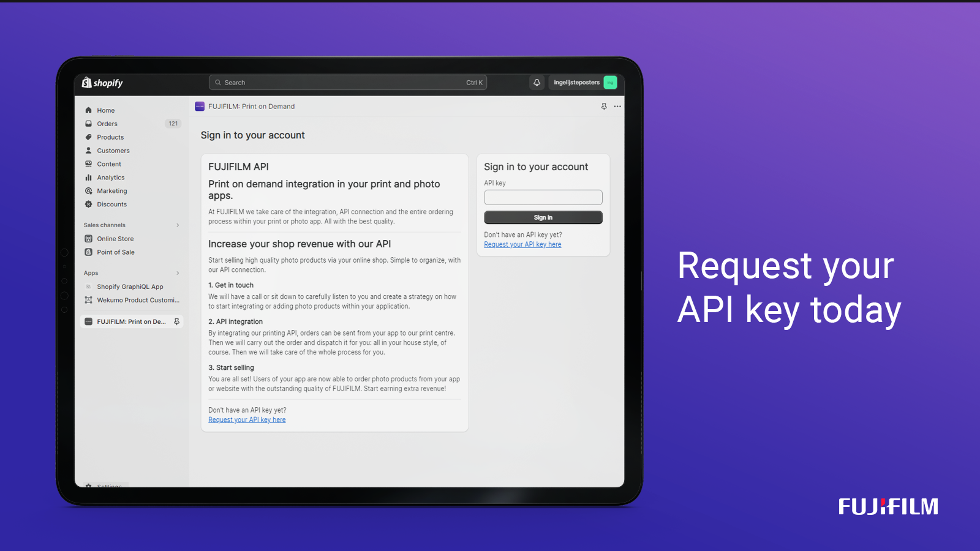Click the FUJIFILM app sidebar icon

[x=89, y=321]
